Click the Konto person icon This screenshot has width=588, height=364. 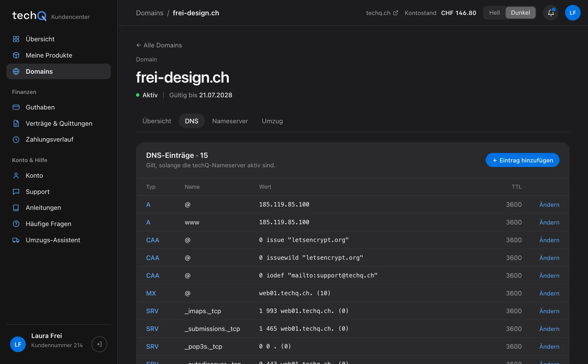(16, 176)
